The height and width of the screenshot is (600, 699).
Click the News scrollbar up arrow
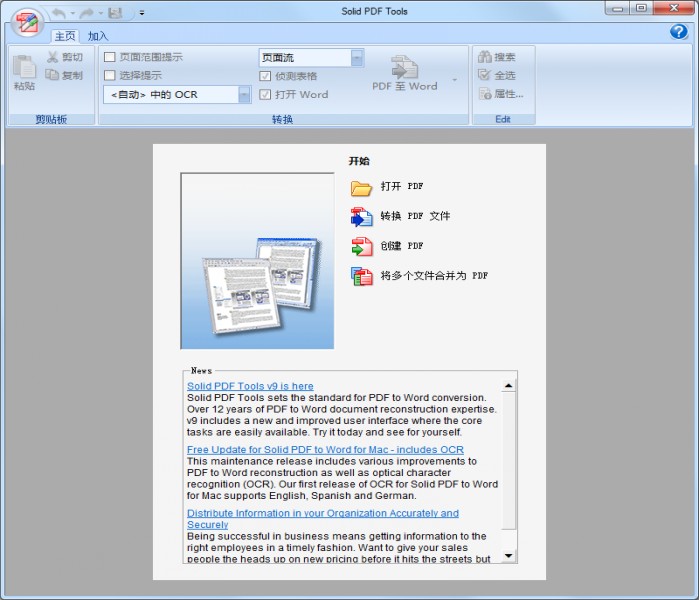pyautogui.click(x=508, y=385)
